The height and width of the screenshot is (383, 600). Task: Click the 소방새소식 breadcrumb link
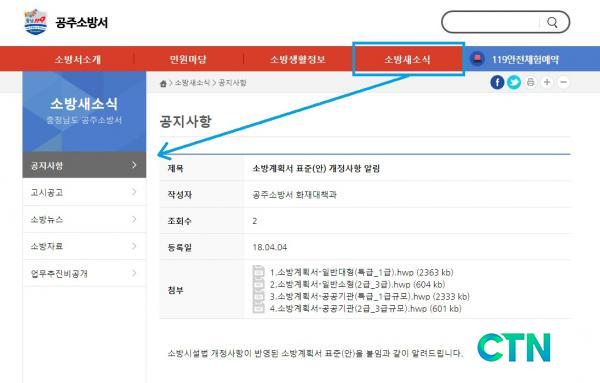(192, 83)
